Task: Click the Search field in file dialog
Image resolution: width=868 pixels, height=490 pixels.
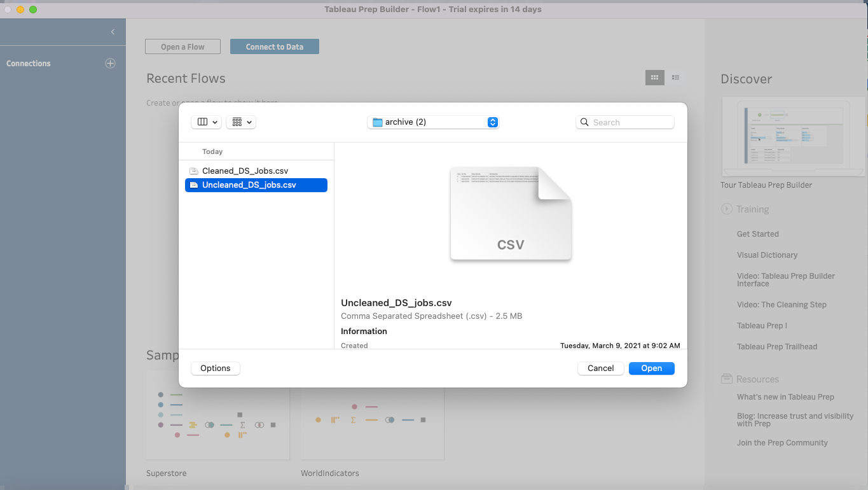Action: (625, 122)
